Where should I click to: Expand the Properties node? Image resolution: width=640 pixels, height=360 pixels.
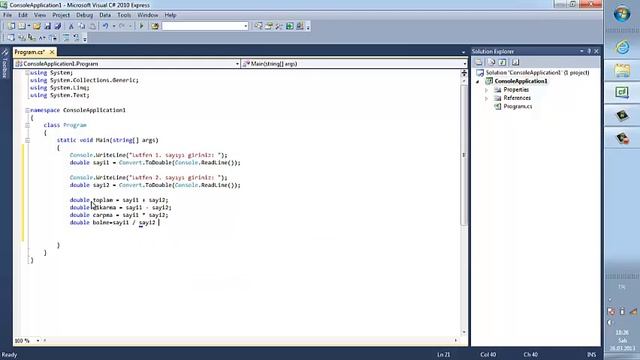tap(487, 90)
